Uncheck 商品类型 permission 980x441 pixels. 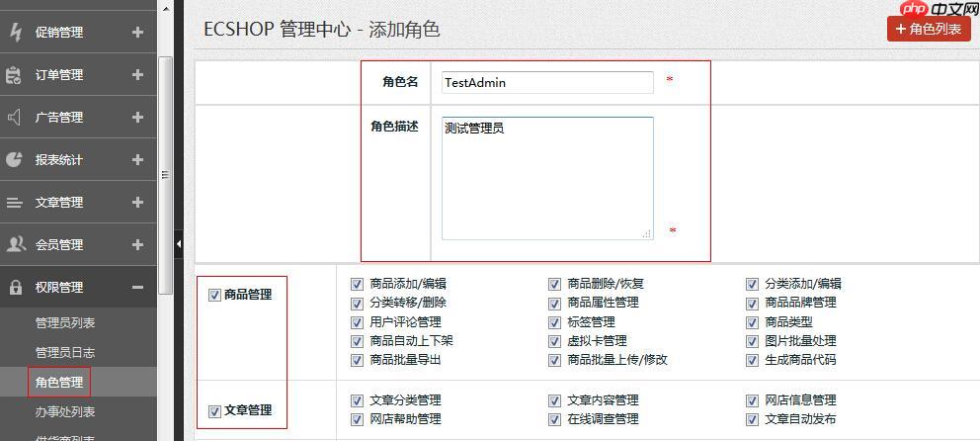tap(752, 322)
